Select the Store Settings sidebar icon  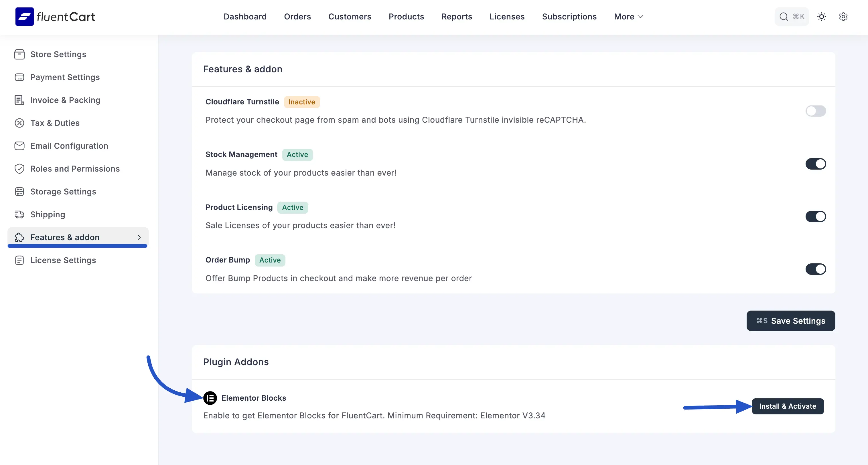pyautogui.click(x=19, y=54)
